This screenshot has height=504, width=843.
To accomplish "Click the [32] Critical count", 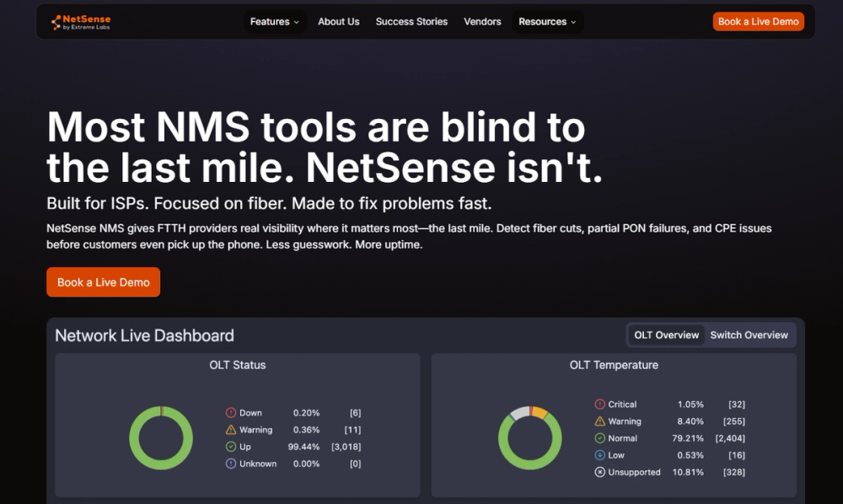I will click(x=737, y=404).
